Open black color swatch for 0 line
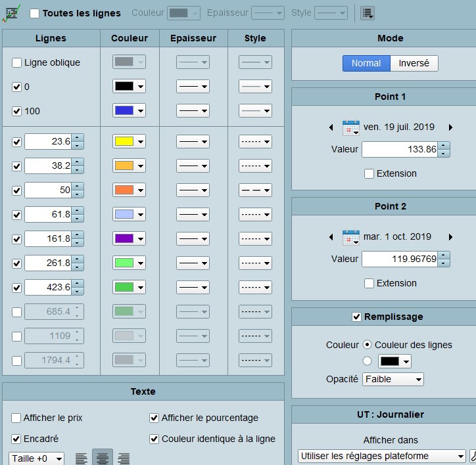 click(x=129, y=87)
